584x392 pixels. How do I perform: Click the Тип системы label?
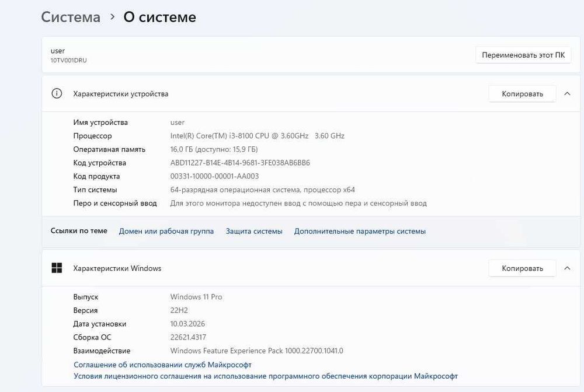click(x=95, y=190)
